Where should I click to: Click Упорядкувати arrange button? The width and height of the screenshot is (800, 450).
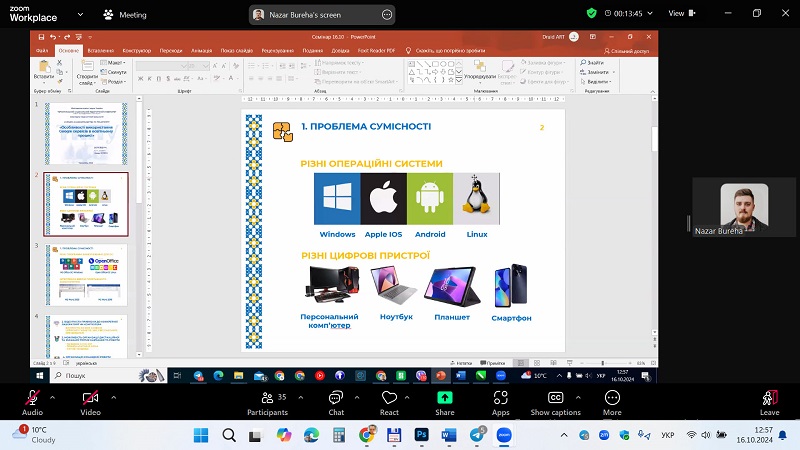(x=480, y=71)
